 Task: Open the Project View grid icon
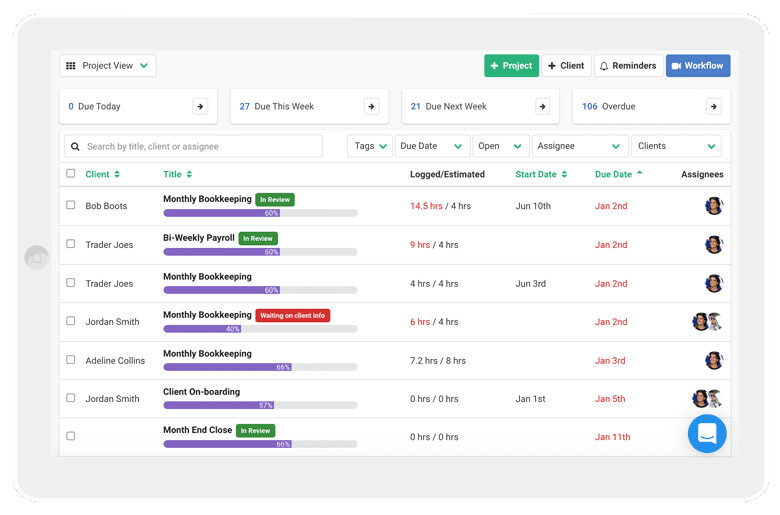tap(71, 66)
